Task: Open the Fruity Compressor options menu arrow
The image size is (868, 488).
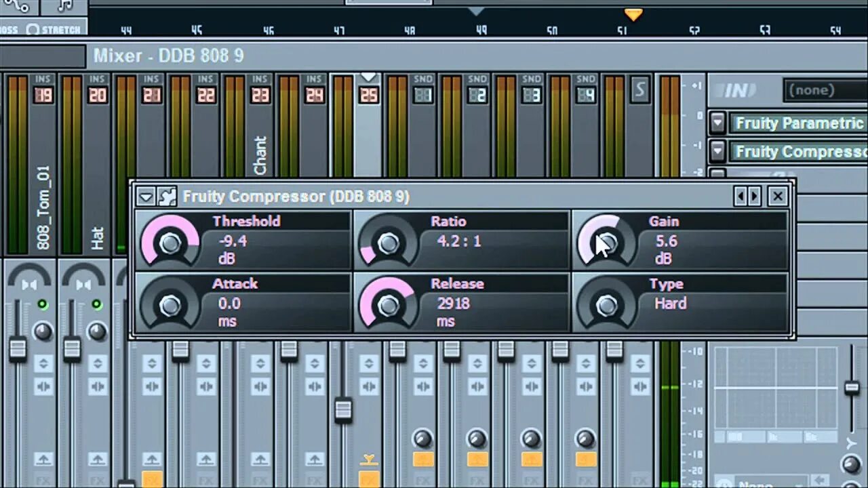Action: click(146, 197)
